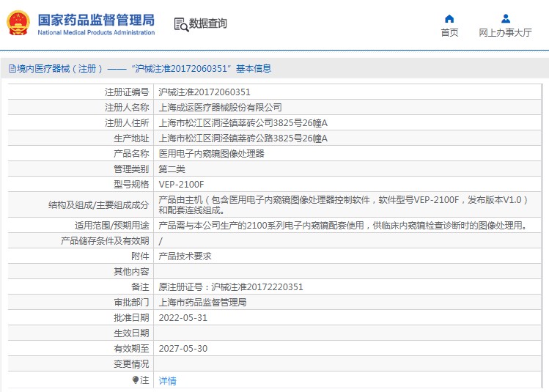This screenshot has width=549, height=392.
Task: Click the 产品名称 label
Action: click(x=132, y=154)
